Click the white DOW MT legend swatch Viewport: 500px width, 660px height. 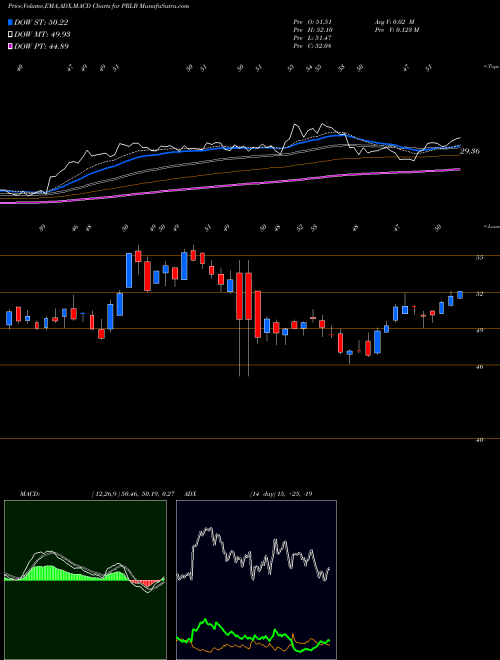(10, 35)
